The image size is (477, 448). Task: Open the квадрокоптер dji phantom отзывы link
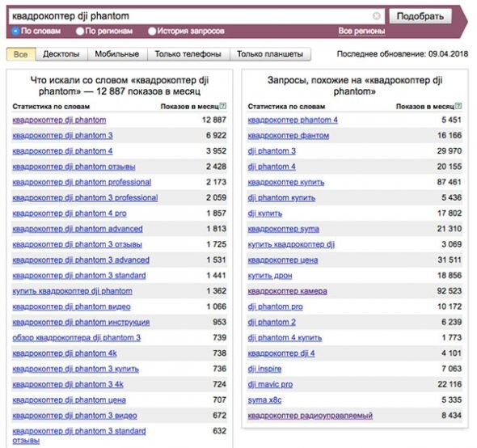[74, 167]
